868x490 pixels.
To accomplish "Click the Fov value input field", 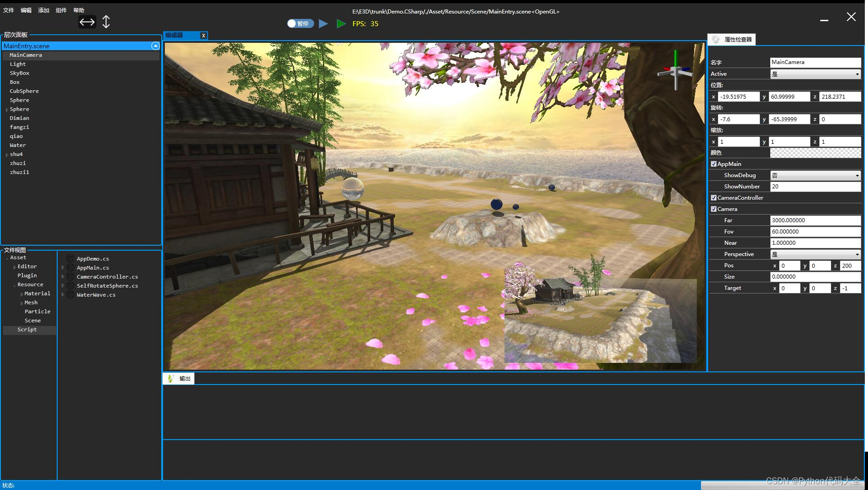I will (x=815, y=232).
